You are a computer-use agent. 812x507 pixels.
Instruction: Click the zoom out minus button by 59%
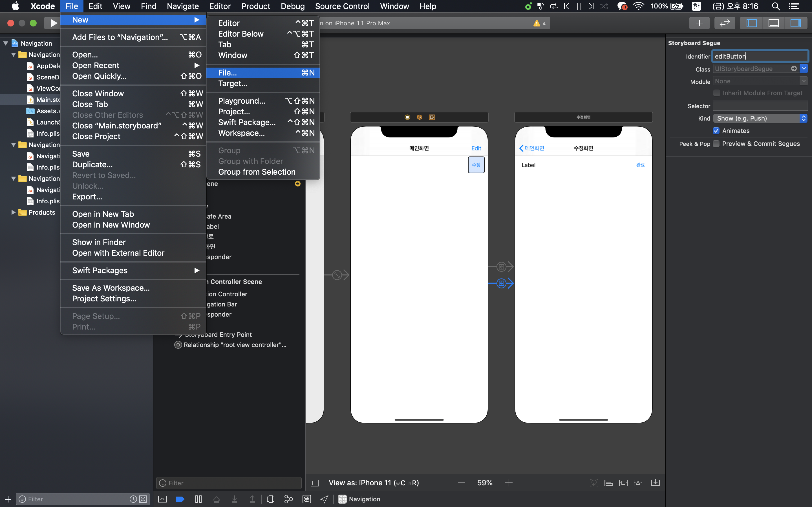click(x=461, y=483)
